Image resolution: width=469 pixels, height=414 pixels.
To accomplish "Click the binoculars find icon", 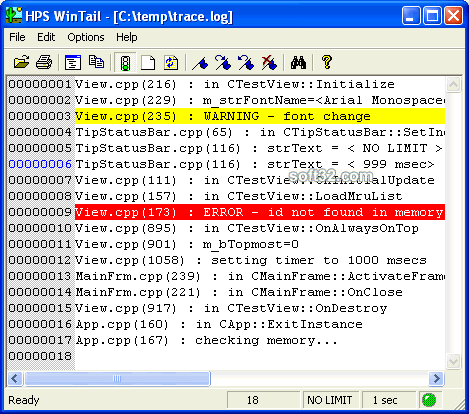I will click(298, 62).
